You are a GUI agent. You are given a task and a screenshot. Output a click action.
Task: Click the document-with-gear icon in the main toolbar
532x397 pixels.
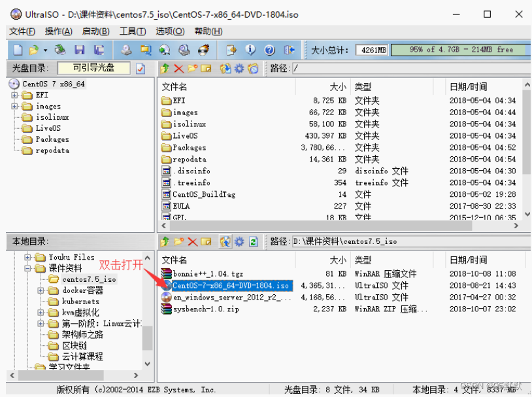[231, 50]
